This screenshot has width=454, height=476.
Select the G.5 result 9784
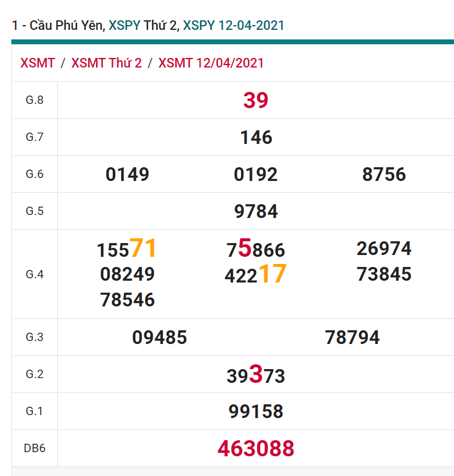point(256,211)
